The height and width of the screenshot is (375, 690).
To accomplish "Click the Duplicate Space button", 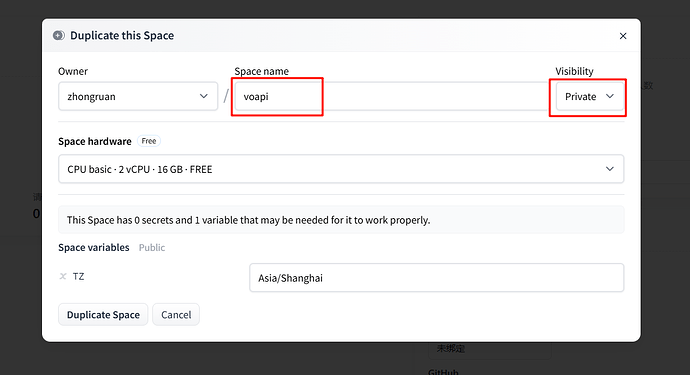I will [103, 315].
